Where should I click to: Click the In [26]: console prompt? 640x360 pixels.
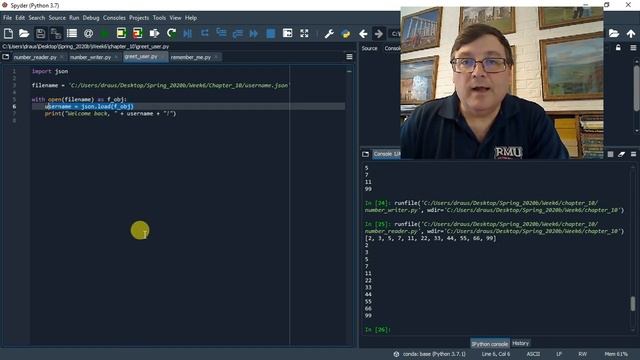[378, 329]
